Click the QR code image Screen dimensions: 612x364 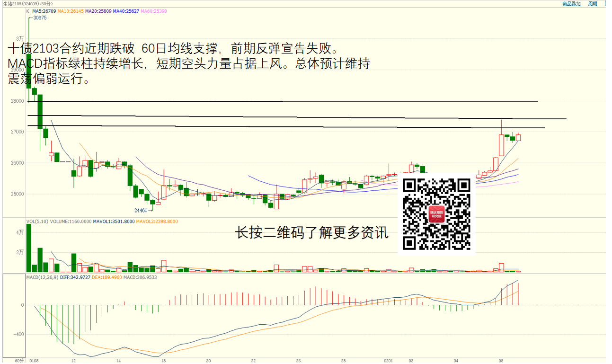pos(436,214)
